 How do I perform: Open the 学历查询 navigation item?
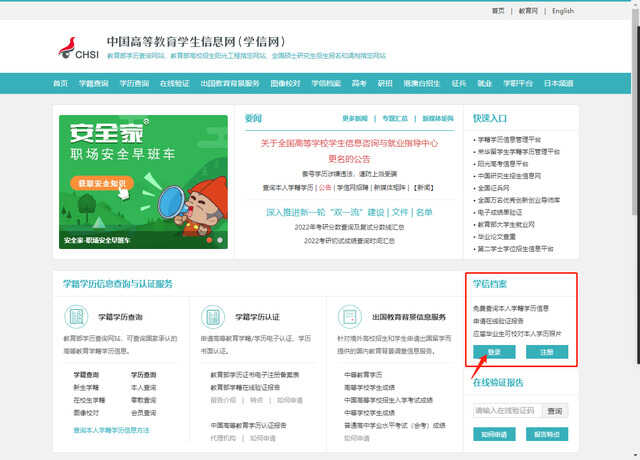134,84
